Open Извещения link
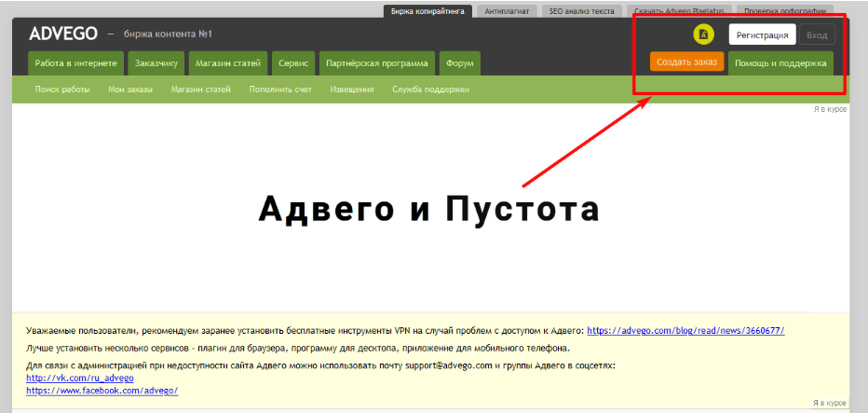 [x=352, y=89]
